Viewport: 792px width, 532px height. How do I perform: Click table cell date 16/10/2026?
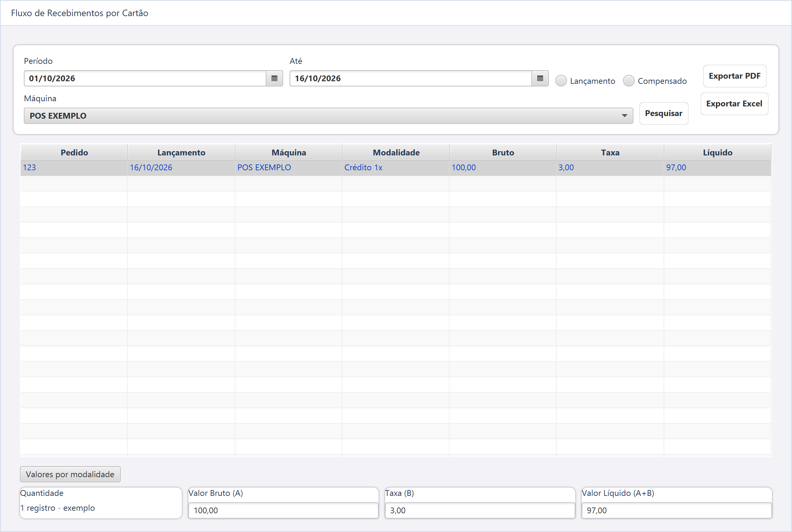[x=181, y=168]
